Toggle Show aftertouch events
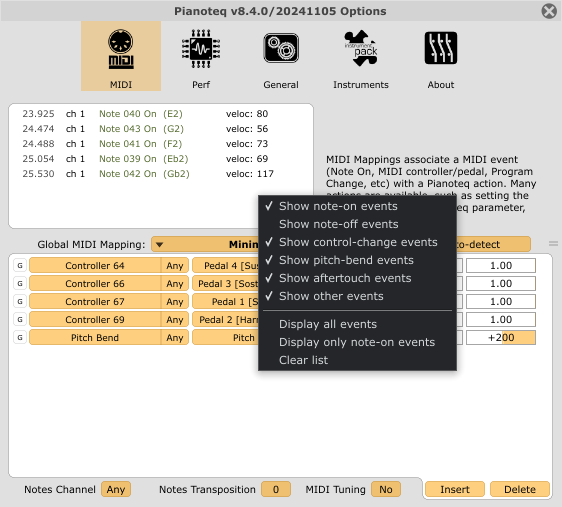 tap(357, 278)
